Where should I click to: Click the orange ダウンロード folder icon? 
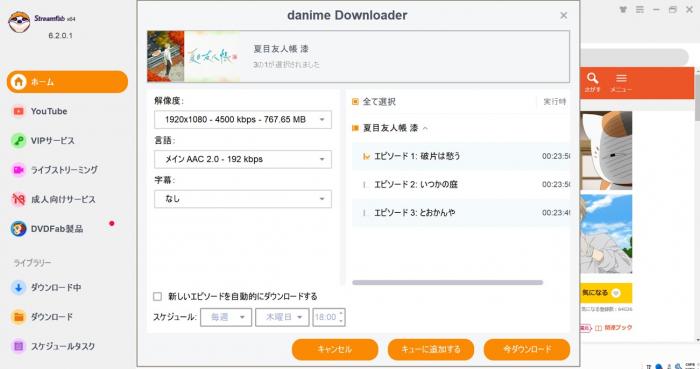18,317
